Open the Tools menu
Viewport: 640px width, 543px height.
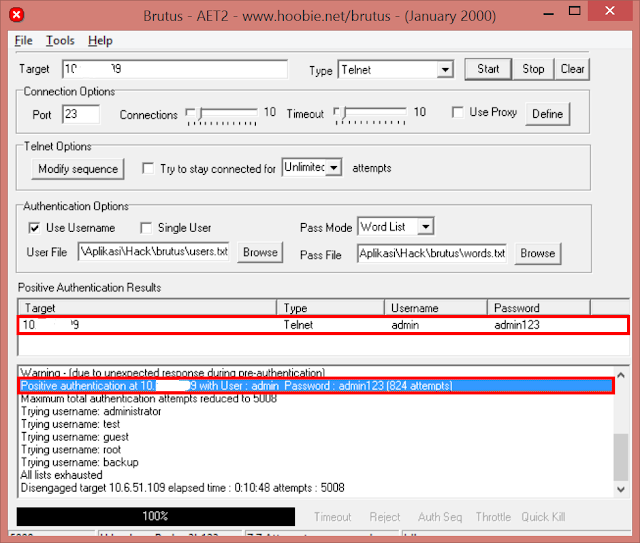click(x=60, y=40)
